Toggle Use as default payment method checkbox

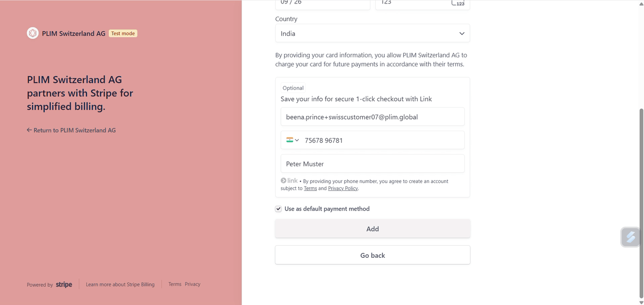pyautogui.click(x=278, y=209)
